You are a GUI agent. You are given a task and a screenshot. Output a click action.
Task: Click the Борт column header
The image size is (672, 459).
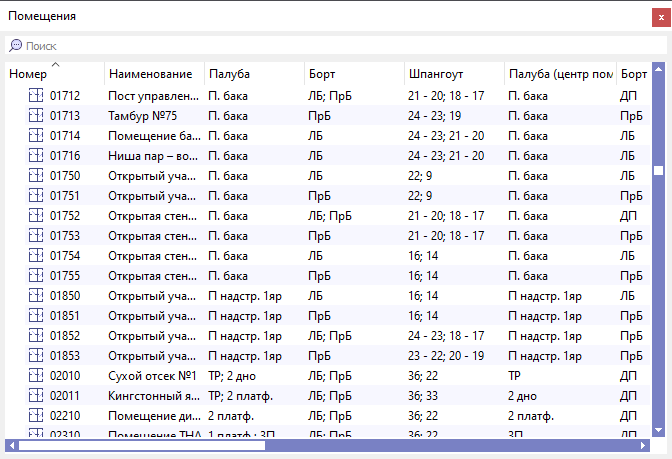coord(323,75)
